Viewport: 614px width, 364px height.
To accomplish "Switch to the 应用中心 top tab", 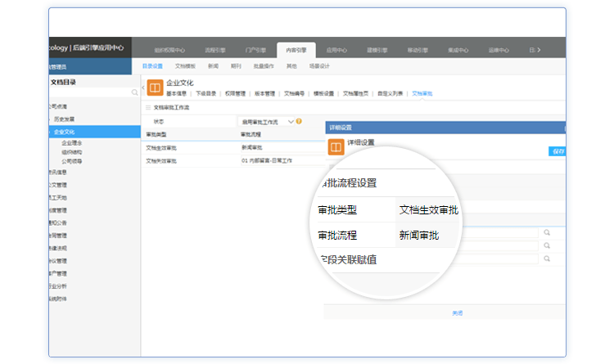I will [x=336, y=50].
